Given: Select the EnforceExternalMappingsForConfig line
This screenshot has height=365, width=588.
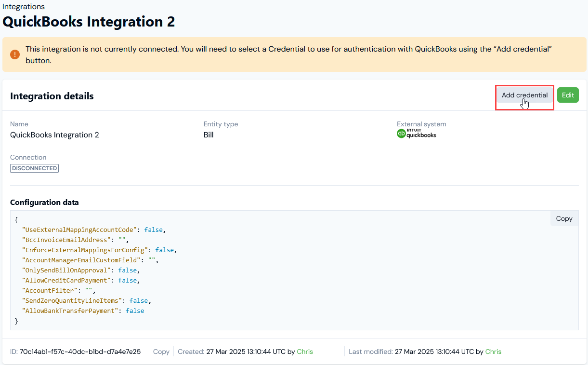Looking at the screenshot, I should coord(100,250).
